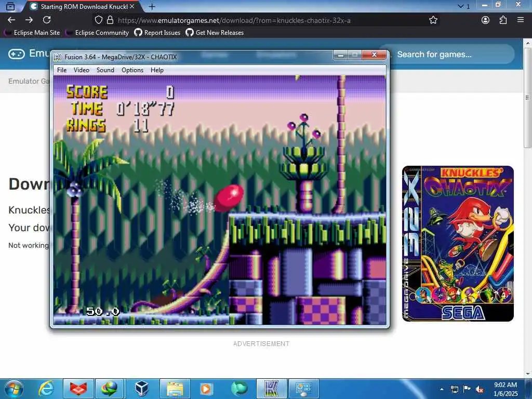Minimize the Fusion emulator window
Image resolution: width=532 pixels, height=399 pixels.
click(341, 55)
